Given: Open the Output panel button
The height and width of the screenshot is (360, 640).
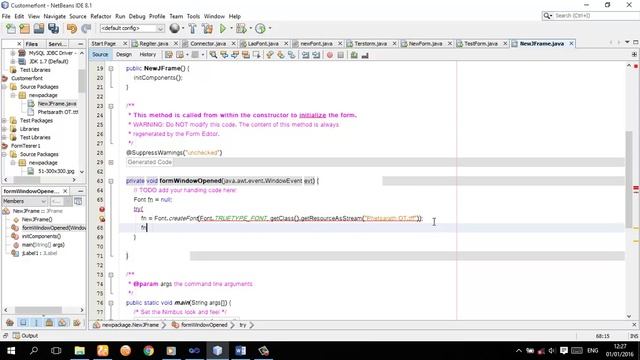Looking at the screenshot, I should pos(25,336).
